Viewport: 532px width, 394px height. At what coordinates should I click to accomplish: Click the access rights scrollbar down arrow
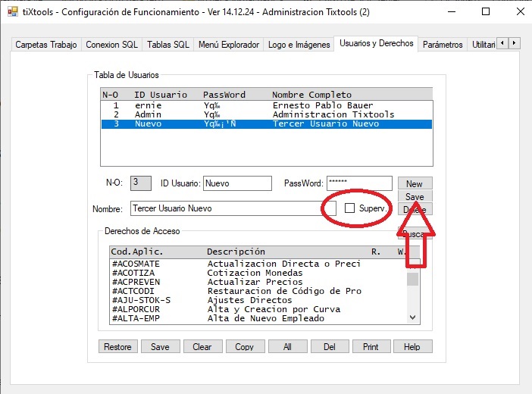click(412, 317)
